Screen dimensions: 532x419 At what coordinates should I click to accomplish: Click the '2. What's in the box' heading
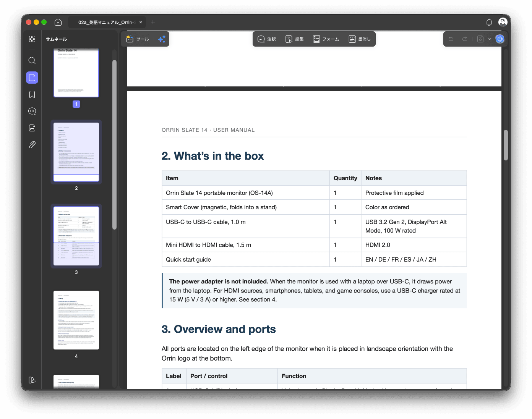(212, 156)
